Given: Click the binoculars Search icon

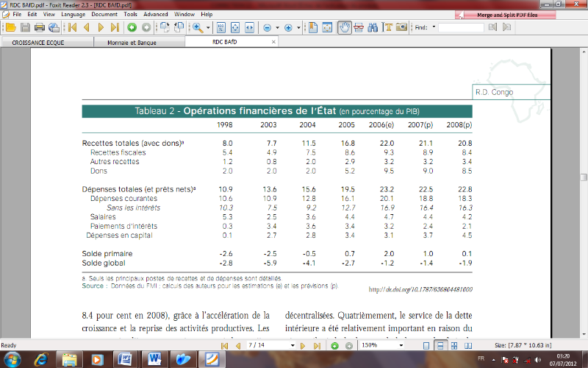Looking at the screenshot, I should click(x=373, y=27).
